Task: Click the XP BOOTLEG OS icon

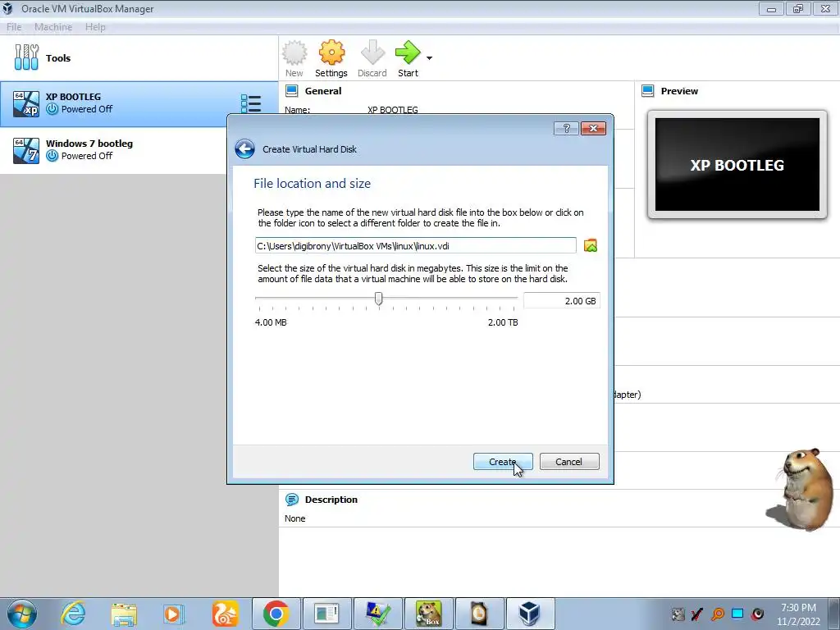Action: click(26, 104)
